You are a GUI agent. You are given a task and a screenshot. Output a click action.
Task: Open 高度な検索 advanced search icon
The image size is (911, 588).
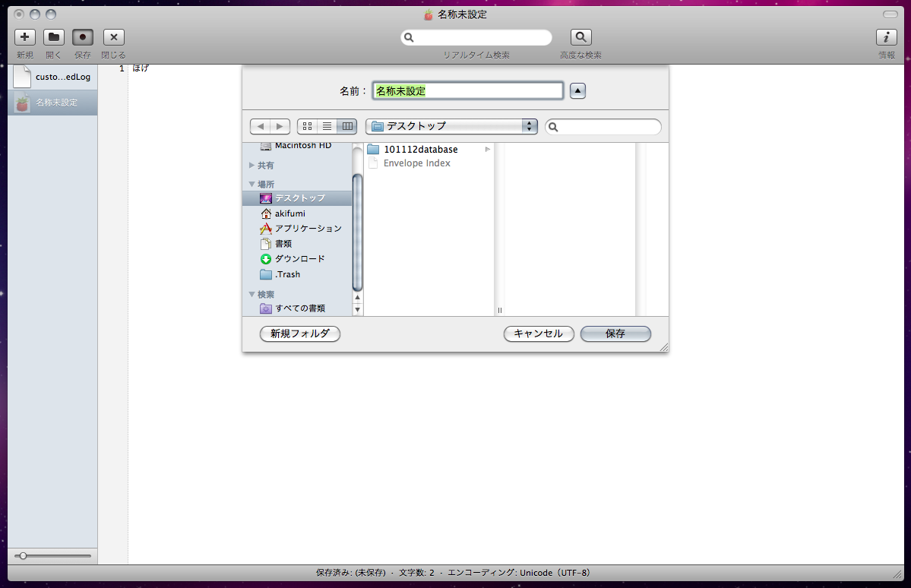pyautogui.click(x=580, y=37)
